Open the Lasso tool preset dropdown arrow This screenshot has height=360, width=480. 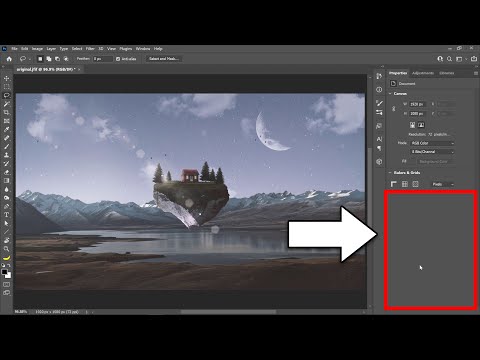pyautogui.click(x=30, y=59)
